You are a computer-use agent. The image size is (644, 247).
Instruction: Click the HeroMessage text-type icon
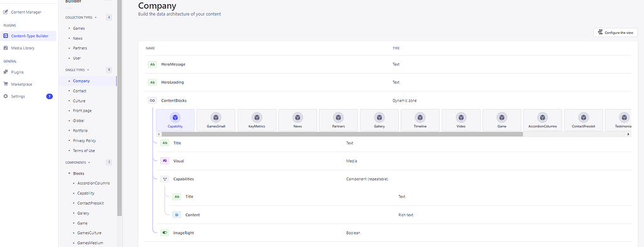[152, 64]
